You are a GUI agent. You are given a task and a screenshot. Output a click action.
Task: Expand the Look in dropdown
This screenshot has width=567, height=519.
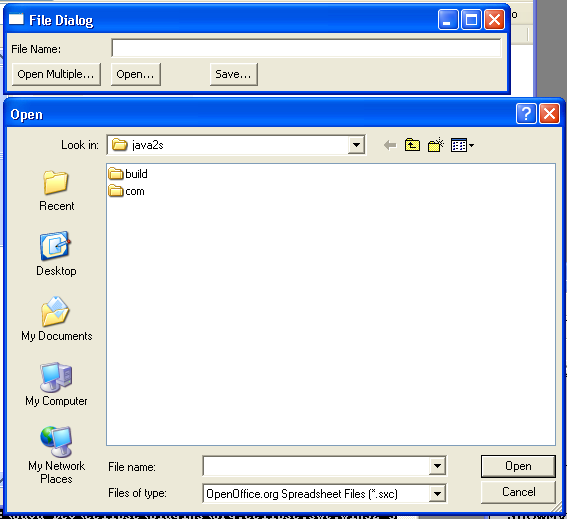pos(356,145)
